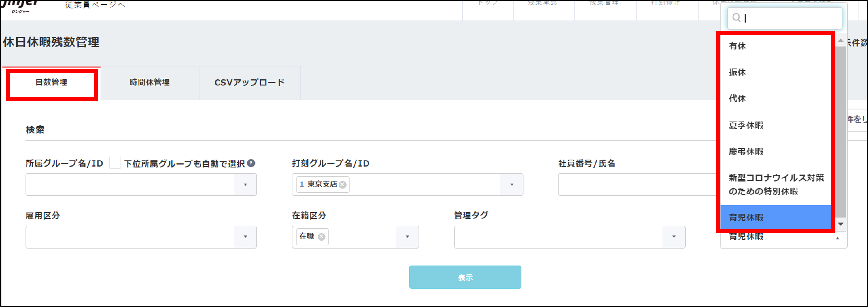Click the 社員番号/氏名 input field
Viewport: 868px width, 307px height.
(x=637, y=184)
